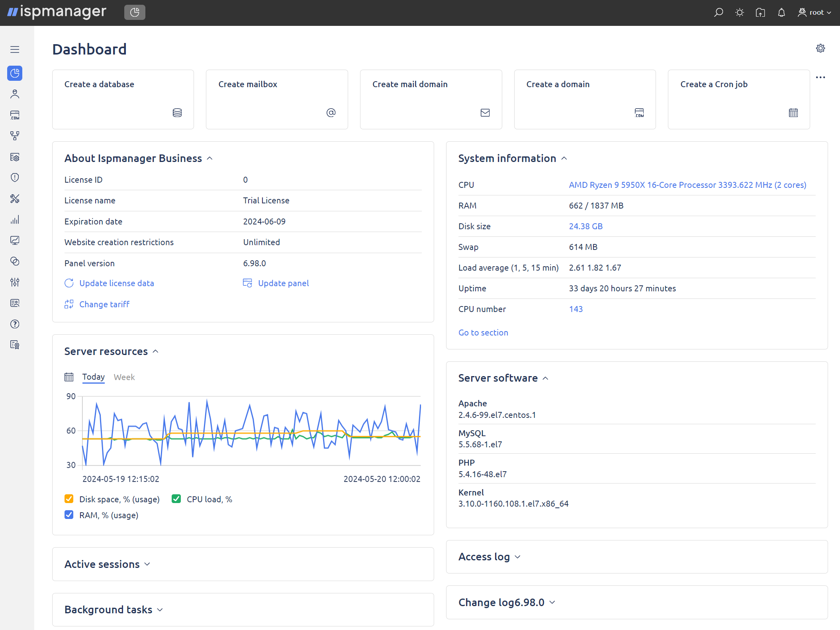The height and width of the screenshot is (630, 840).
Task: Collapse Server software section
Action: (546, 378)
